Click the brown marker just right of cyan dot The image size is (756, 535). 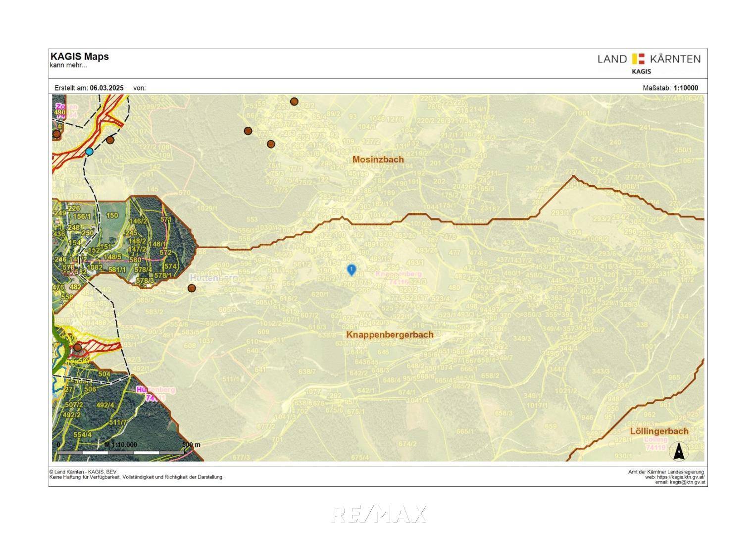click(110, 140)
